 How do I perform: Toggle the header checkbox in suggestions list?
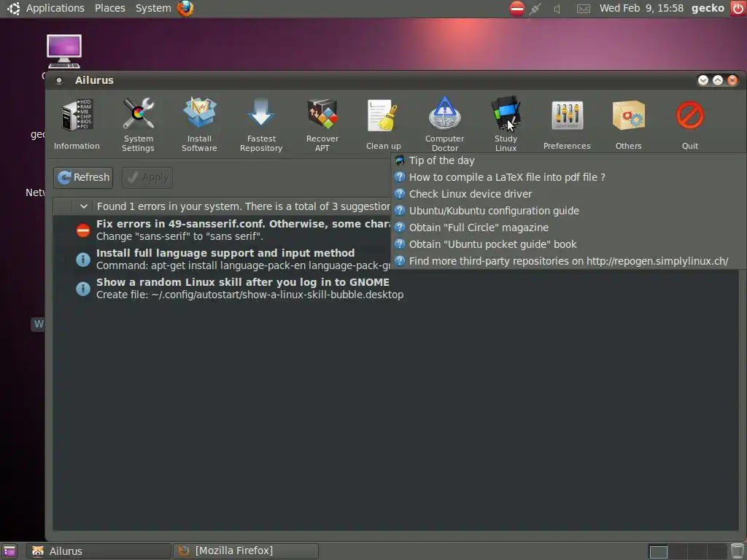point(63,206)
